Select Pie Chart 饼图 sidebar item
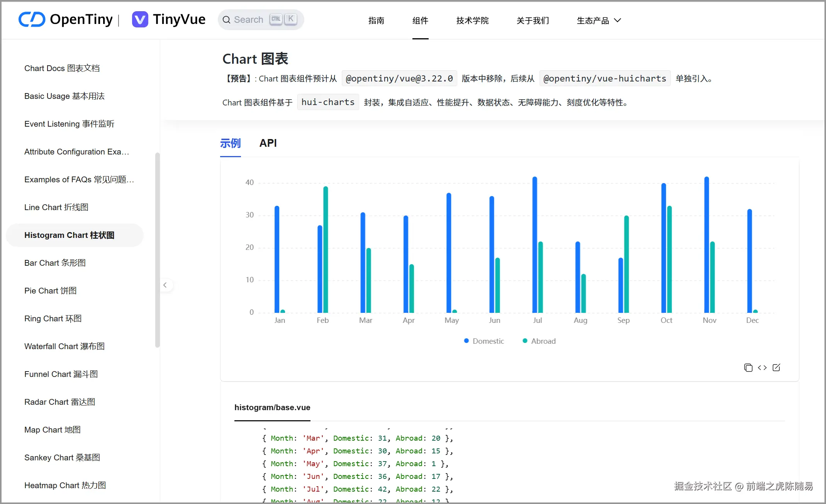This screenshot has width=826, height=504. point(50,291)
